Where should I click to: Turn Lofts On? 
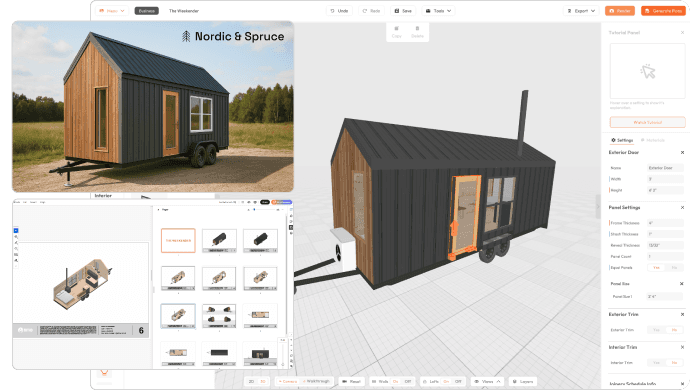point(446,381)
